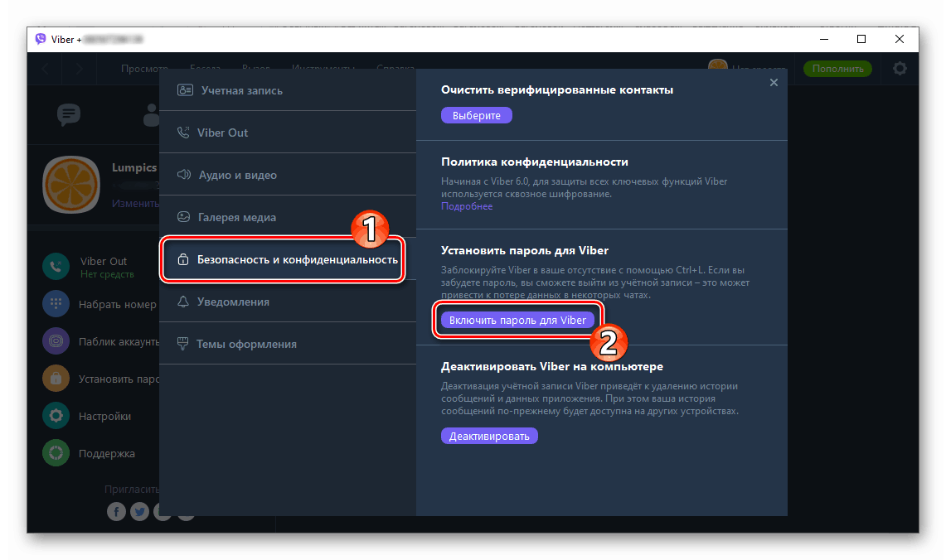
Task: Click the green Пополнить button
Action: pos(837,69)
